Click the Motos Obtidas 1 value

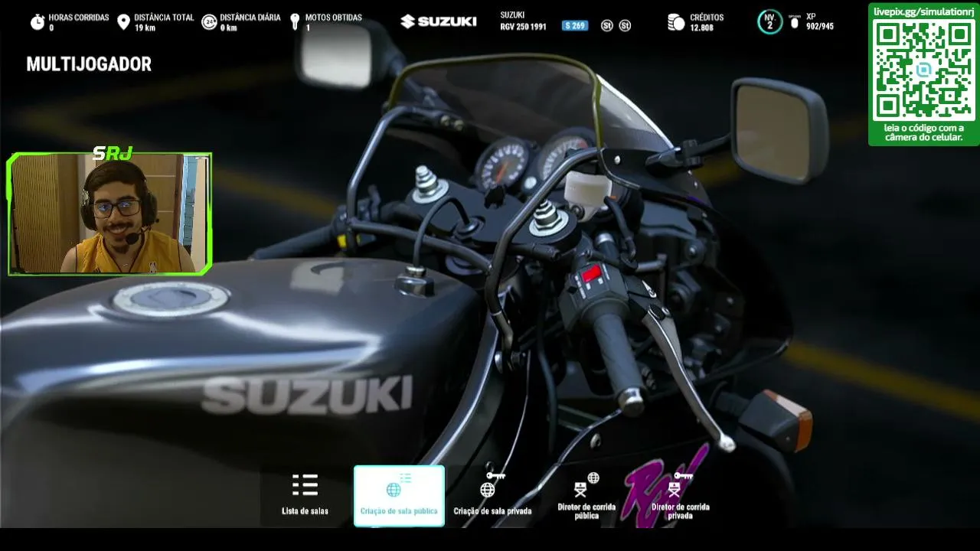[x=308, y=28]
